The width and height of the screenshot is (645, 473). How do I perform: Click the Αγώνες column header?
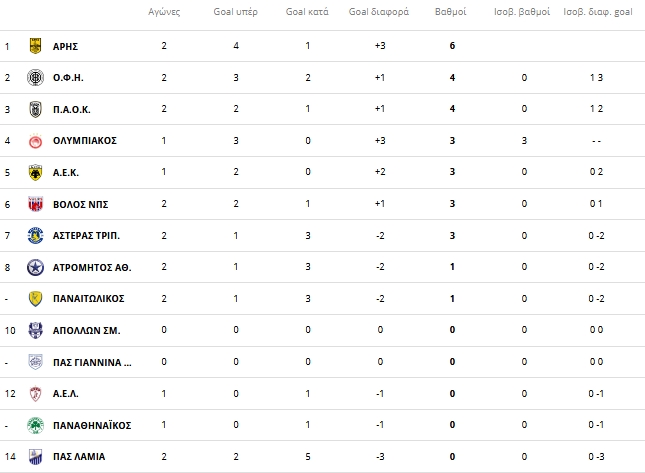coord(164,12)
